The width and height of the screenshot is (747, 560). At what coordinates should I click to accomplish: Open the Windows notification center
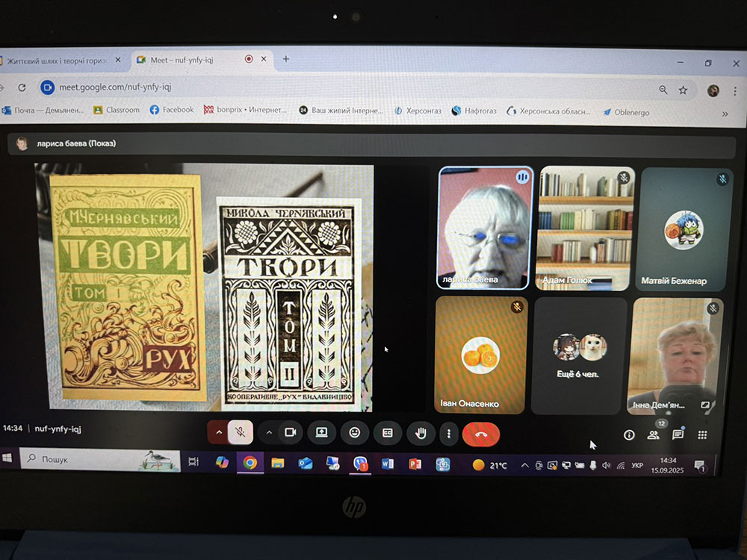pos(699,465)
